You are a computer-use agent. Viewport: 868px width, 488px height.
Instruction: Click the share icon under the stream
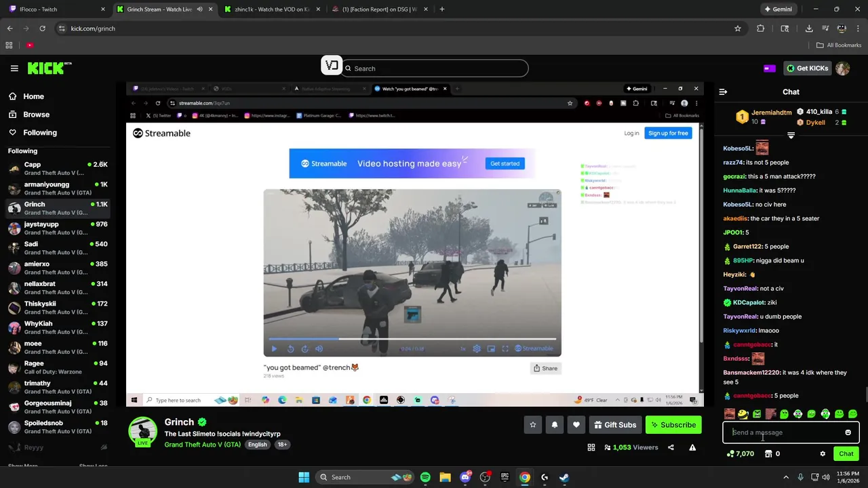[671, 447]
